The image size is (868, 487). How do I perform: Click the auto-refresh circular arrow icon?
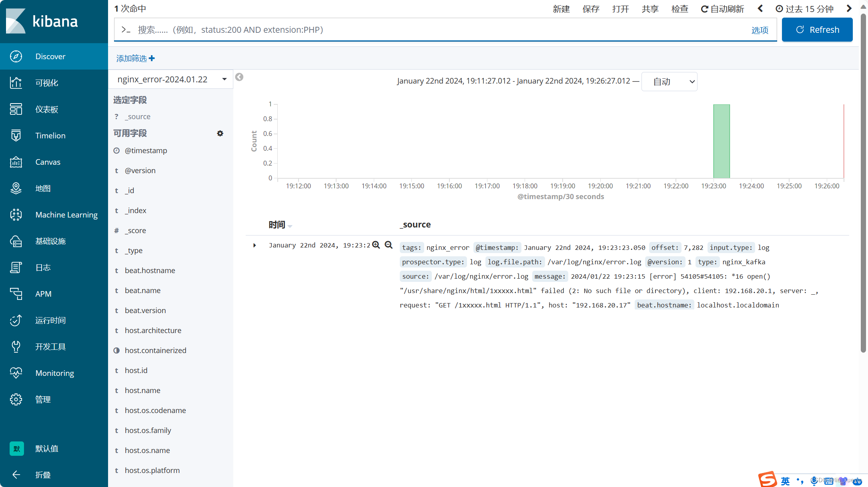704,8
